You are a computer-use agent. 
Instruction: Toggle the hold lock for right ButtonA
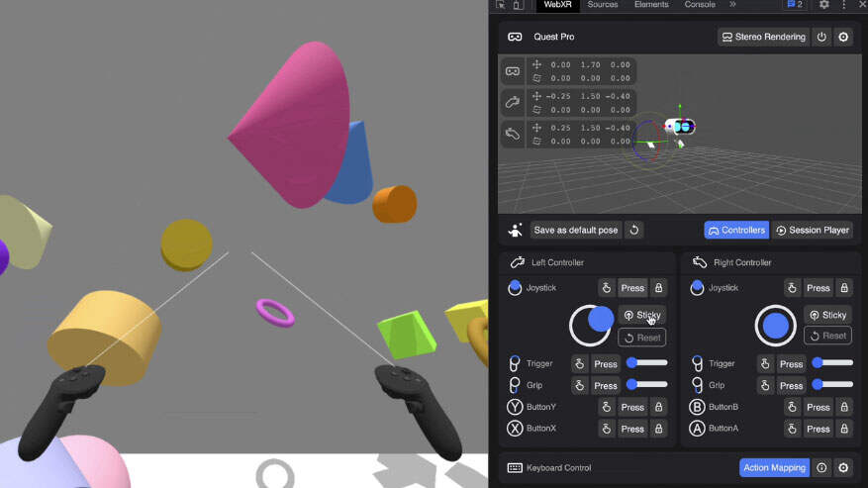[844, 429]
